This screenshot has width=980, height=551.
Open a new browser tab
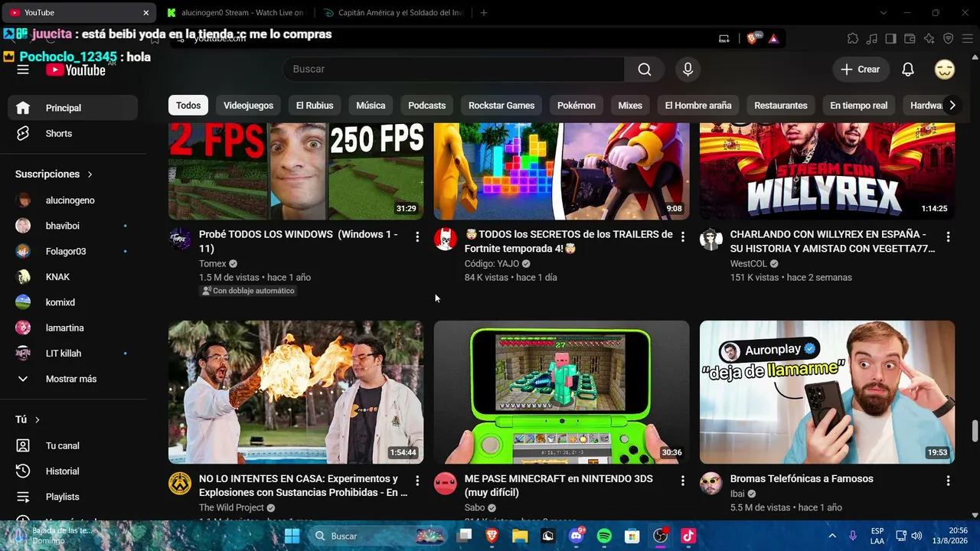[484, 13]
